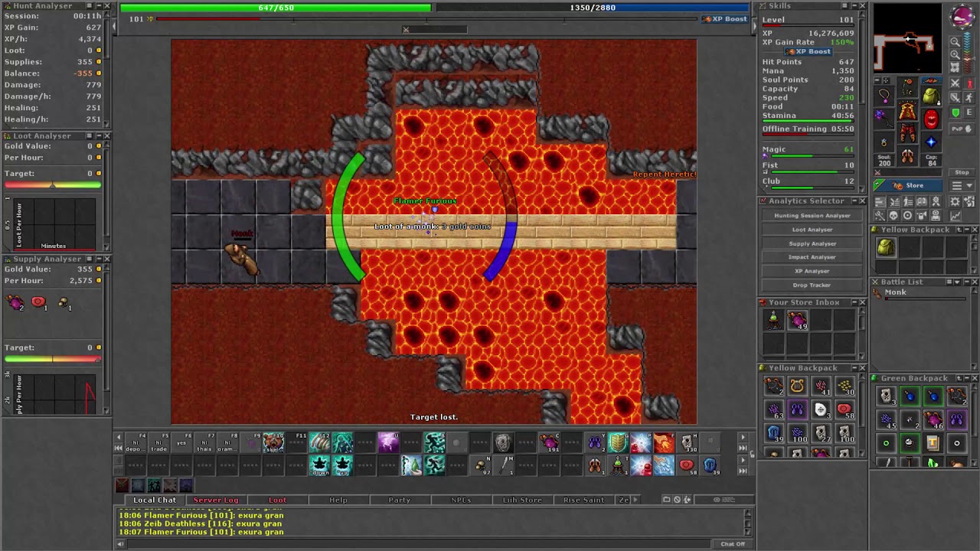Toggle the crossed swords offensive stance
Image resolution: width=980 pixels, height=551 pixels.
(955, 83)
